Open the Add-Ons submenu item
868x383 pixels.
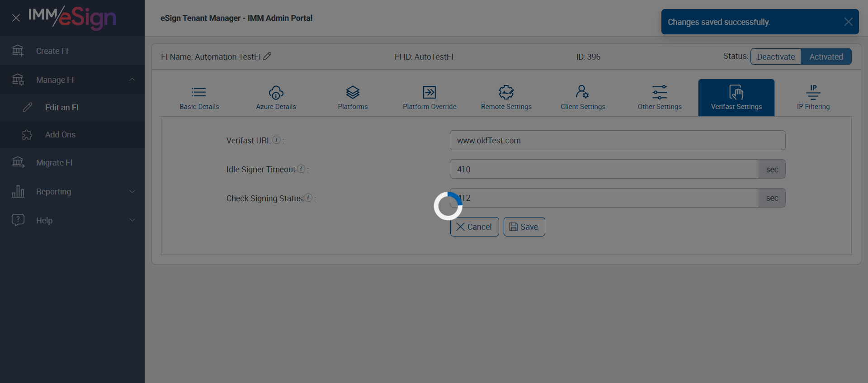[72, 134]
